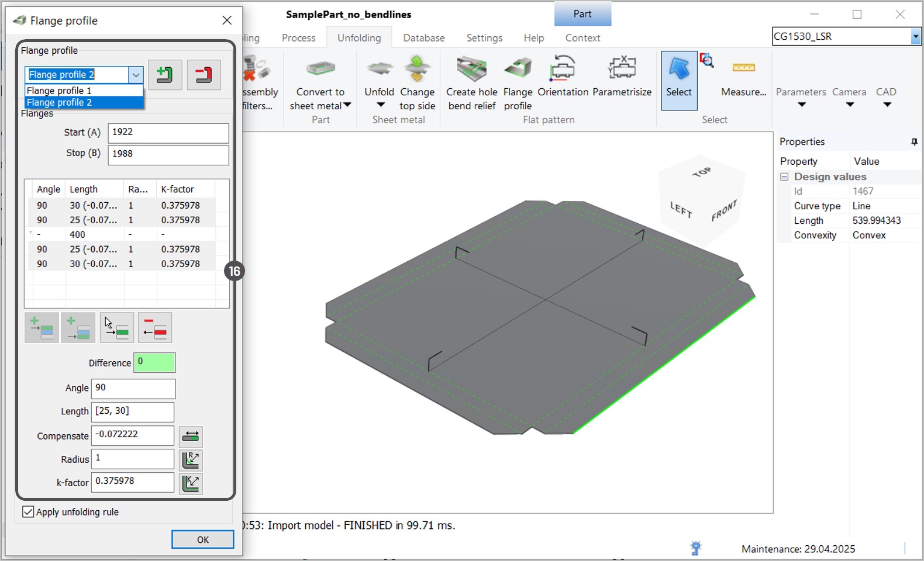
Task: Choose Flange profile 1 from the list
Action: pyautogui.click(x=59, y=91)
